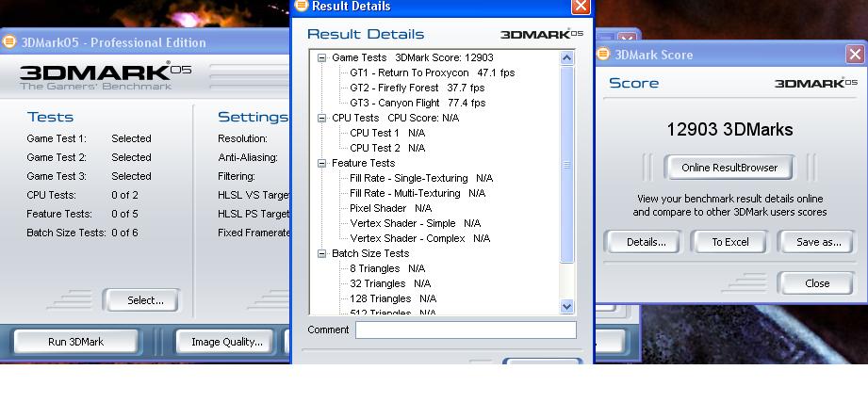Click the CPU Tests CPU Score label
Screen dimensions: 868x402
pos(395,118)
